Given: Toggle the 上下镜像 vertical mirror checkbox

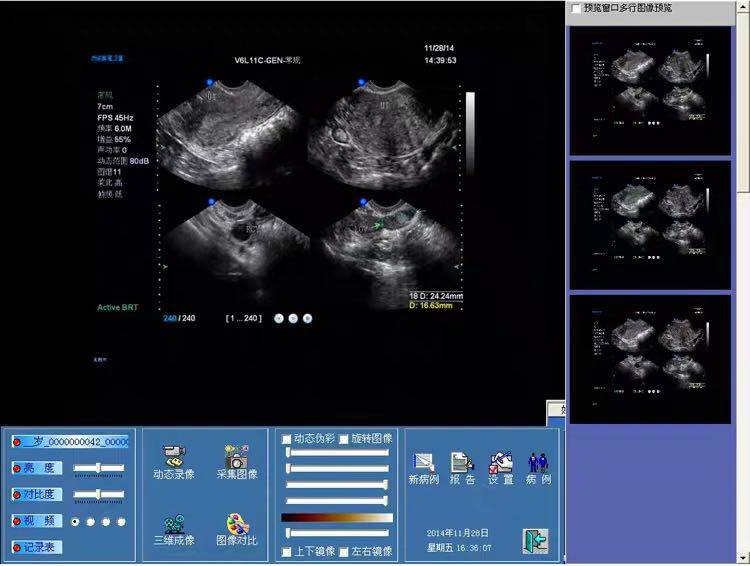Looking at the screenshot, I should pyautogui.click(x=286, y=552).
